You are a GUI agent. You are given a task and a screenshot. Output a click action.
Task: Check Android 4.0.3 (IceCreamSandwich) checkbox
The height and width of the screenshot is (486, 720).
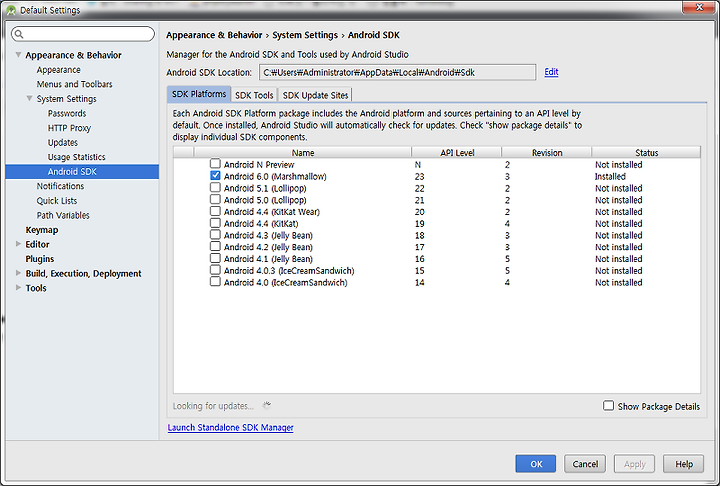click(x=215, y=270)
